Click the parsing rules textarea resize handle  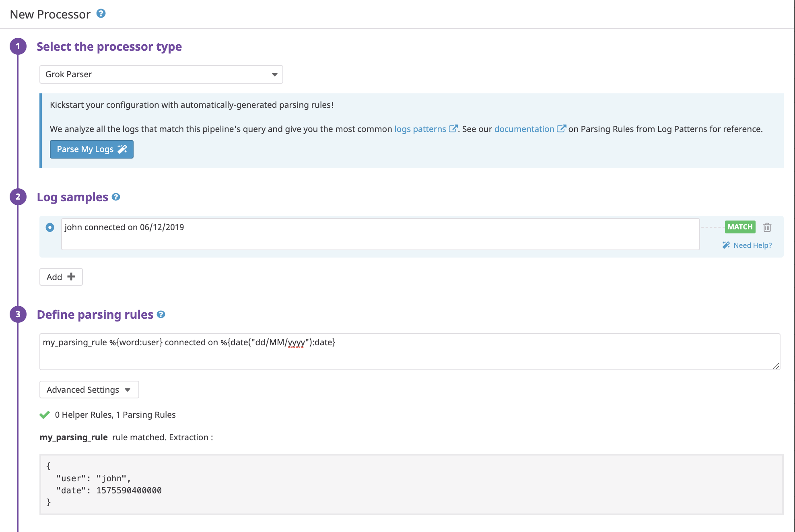(x=776, y=366)
